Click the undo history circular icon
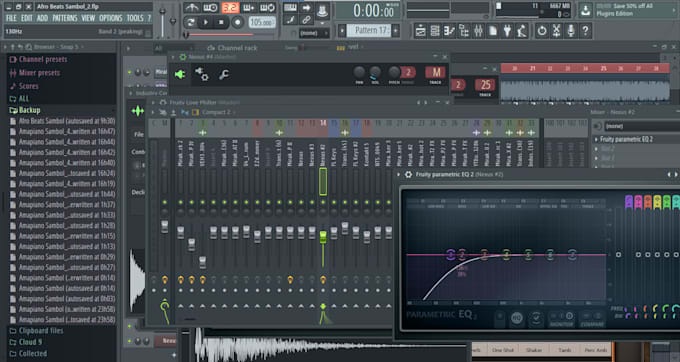The width and height of the screenshot is (680, 362). point(542,30)
